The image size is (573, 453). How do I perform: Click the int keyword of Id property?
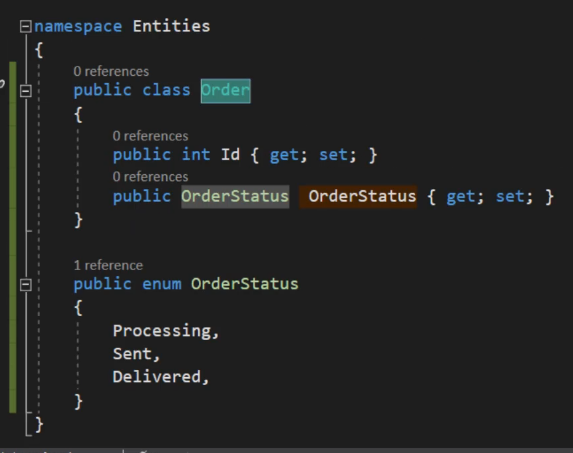point(196,155)
